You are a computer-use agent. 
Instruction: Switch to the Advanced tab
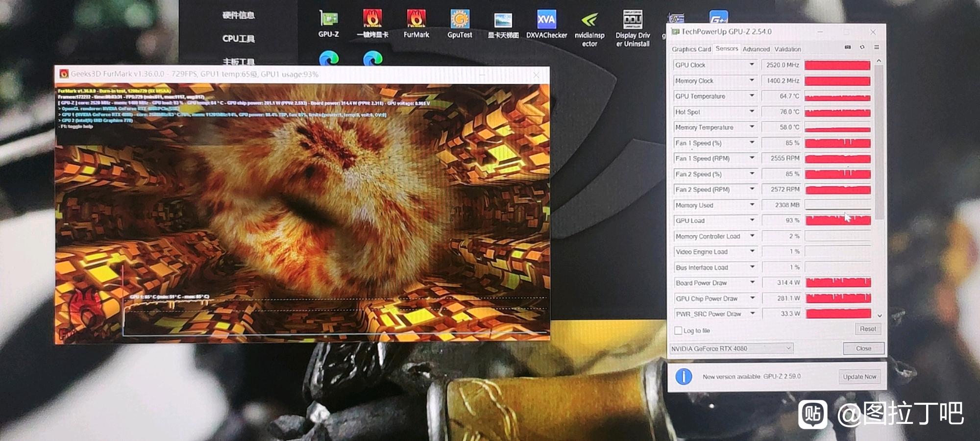pyautogui.click(x=756, y=49)
